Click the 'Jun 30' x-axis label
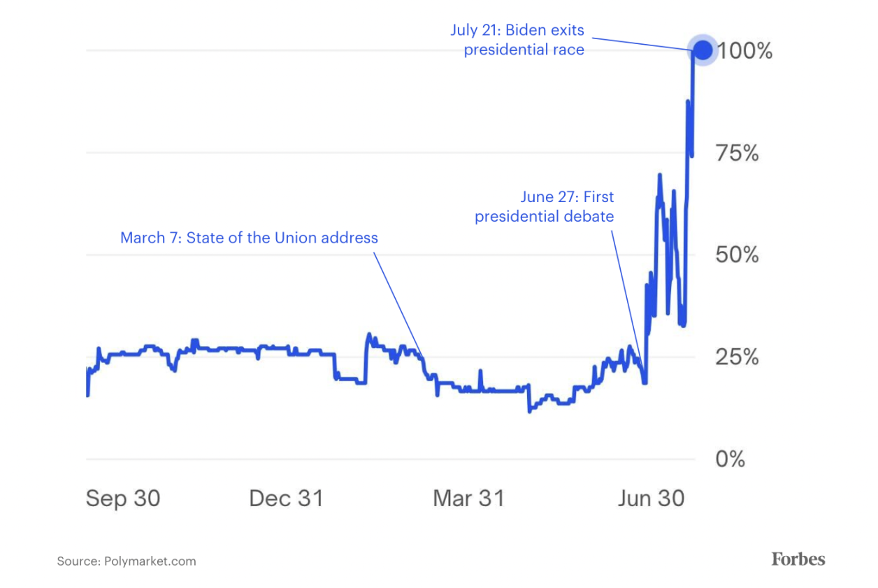878x588 pixels. click(651, 499)
